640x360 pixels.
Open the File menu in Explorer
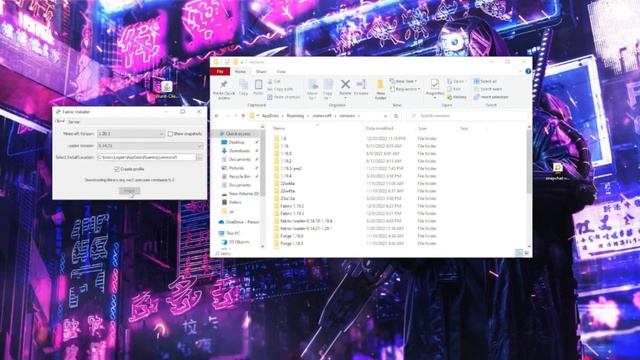point(220,71)
